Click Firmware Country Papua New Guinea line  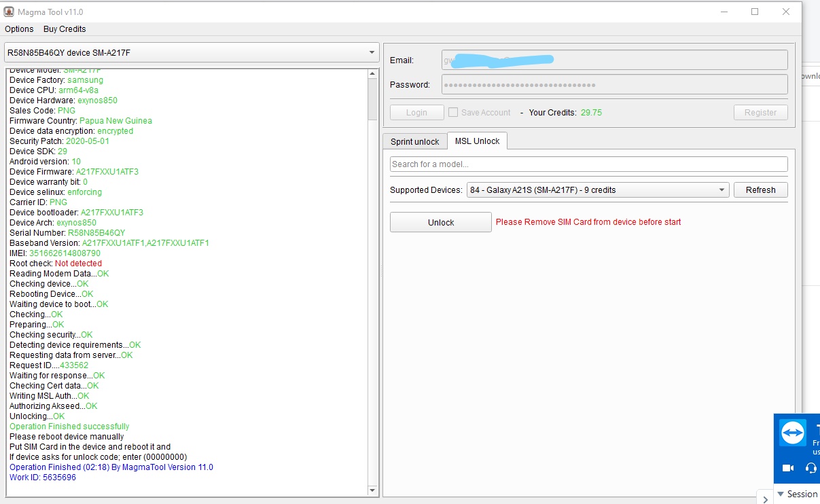(81, 121)
